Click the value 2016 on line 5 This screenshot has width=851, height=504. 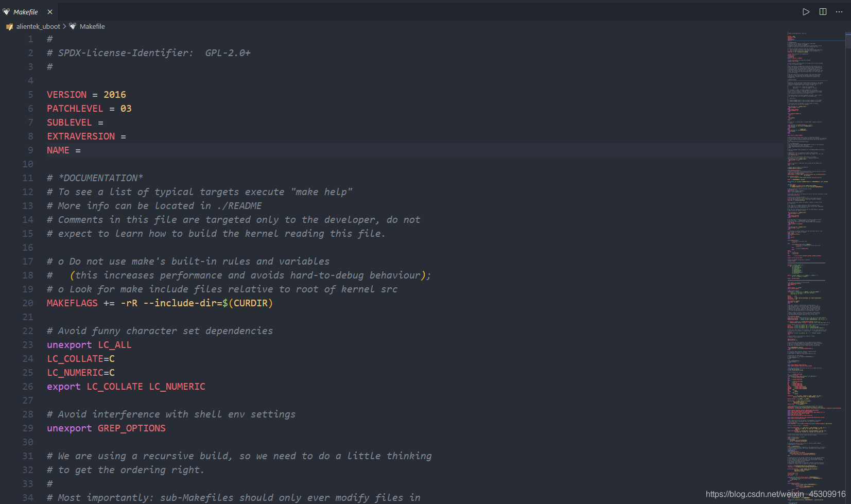click(x=115, y=95)
